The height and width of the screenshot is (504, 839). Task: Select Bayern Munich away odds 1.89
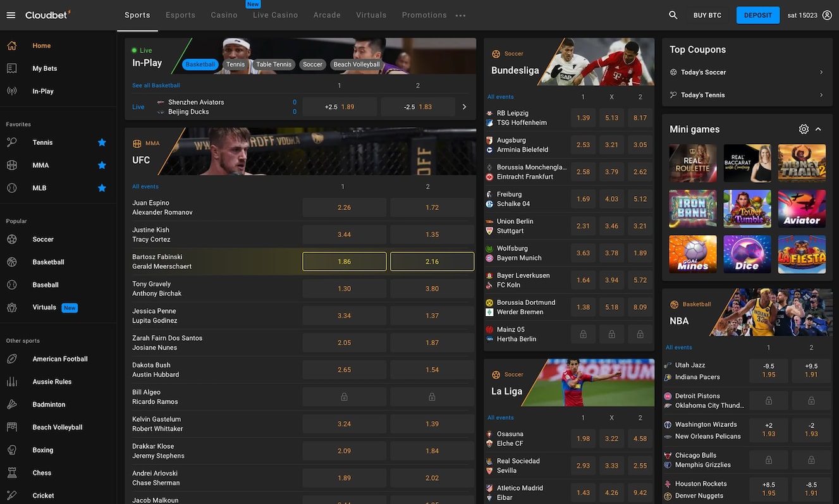[x=640, y=253]
